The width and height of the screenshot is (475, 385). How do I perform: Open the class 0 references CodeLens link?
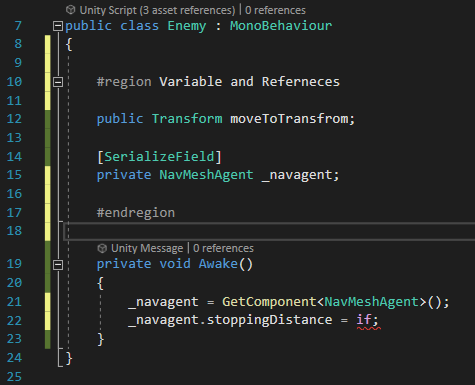(275, 10)
